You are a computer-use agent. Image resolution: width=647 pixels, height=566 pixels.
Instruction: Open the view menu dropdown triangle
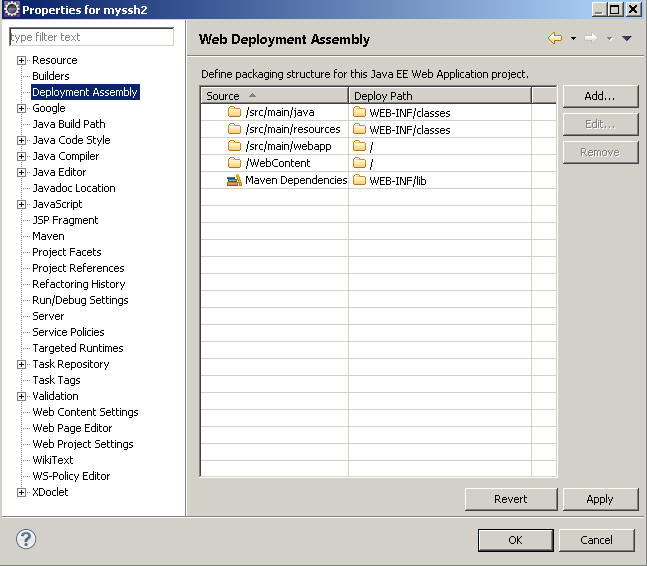tap(627, 39)
